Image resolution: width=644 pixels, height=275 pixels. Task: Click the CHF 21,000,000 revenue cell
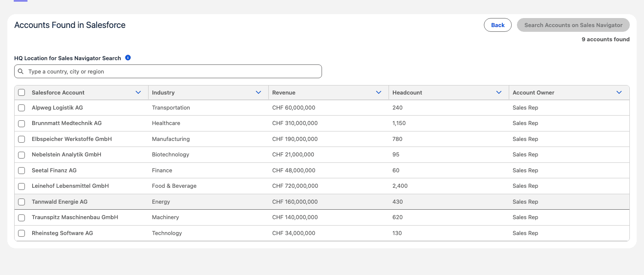point(293,154)
